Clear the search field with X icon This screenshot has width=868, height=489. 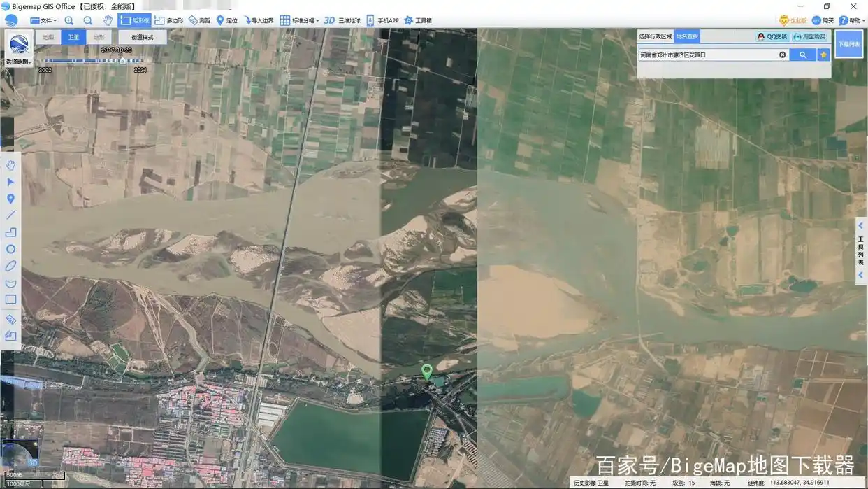[782, 55]
